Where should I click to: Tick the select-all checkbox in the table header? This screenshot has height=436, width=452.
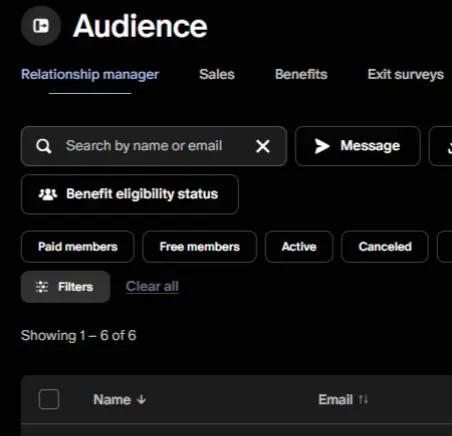pos(49,399)
